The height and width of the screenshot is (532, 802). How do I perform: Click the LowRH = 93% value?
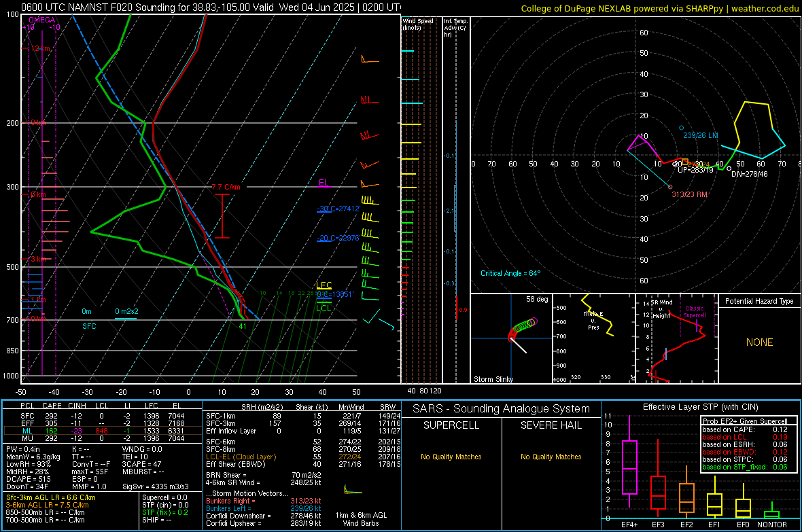pos(29,465)
